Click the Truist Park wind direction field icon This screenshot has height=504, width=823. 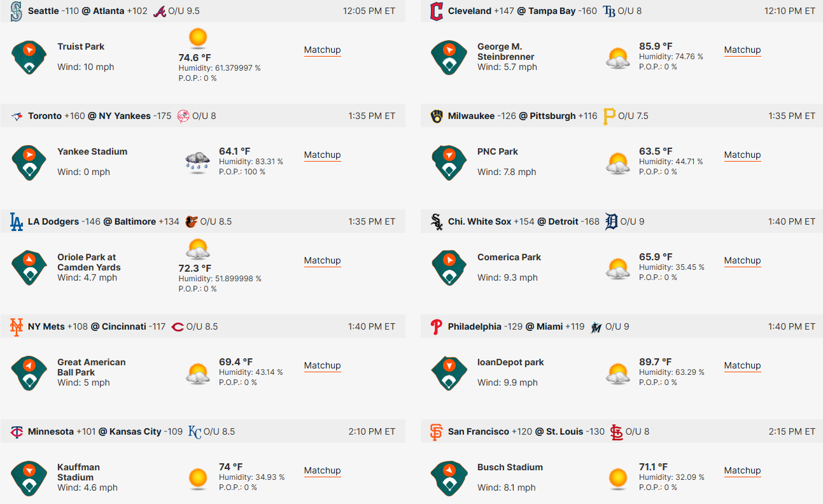pos(29,57)
